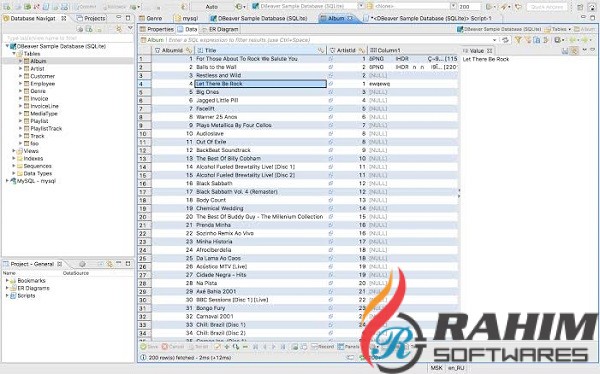Click the info icon in status bar
Image resolution: width=600 pixels, height=374 pixels.
[143, 358]
